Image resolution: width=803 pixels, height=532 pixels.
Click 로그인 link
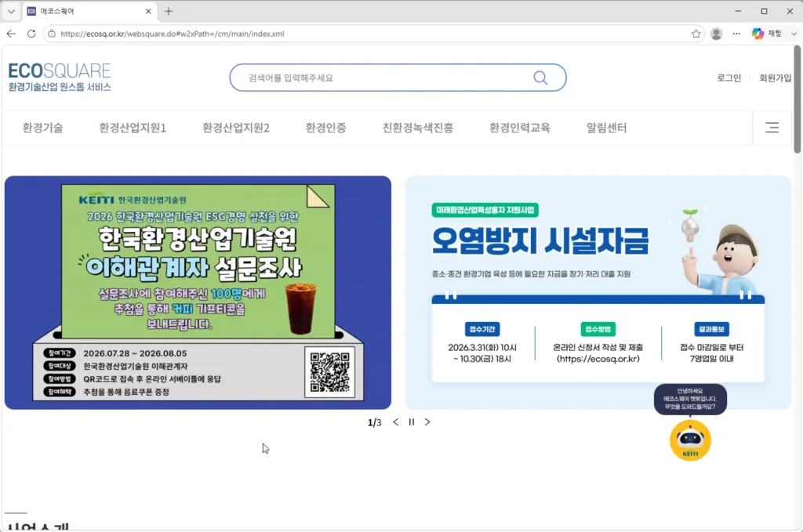tap(729, 78)
